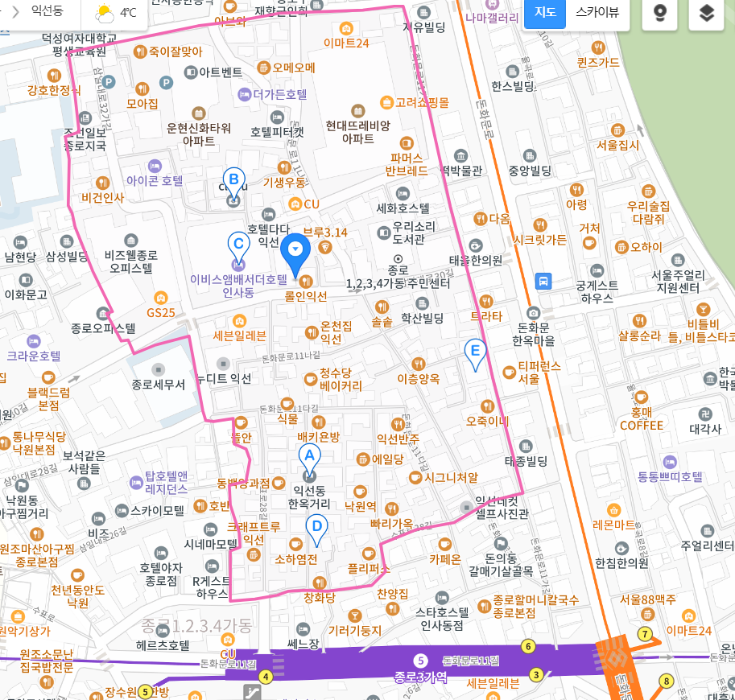Image resolution: width=735 pixels, height=700 pixels.
Task: Click subway exit 3 marker
Action: click(536, 675)
